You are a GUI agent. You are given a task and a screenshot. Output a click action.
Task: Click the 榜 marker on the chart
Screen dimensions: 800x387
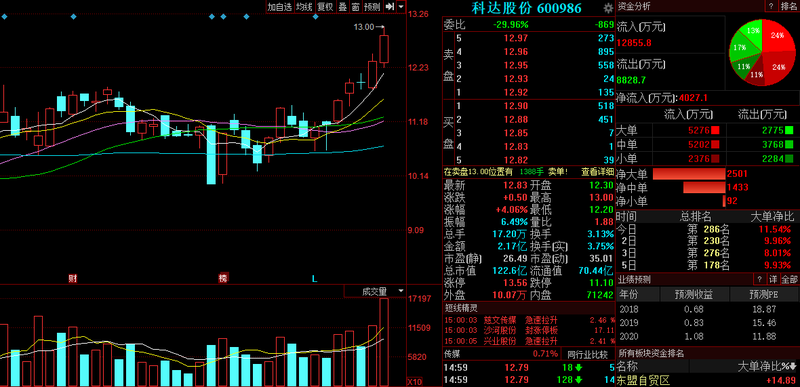tap(223, 278)
